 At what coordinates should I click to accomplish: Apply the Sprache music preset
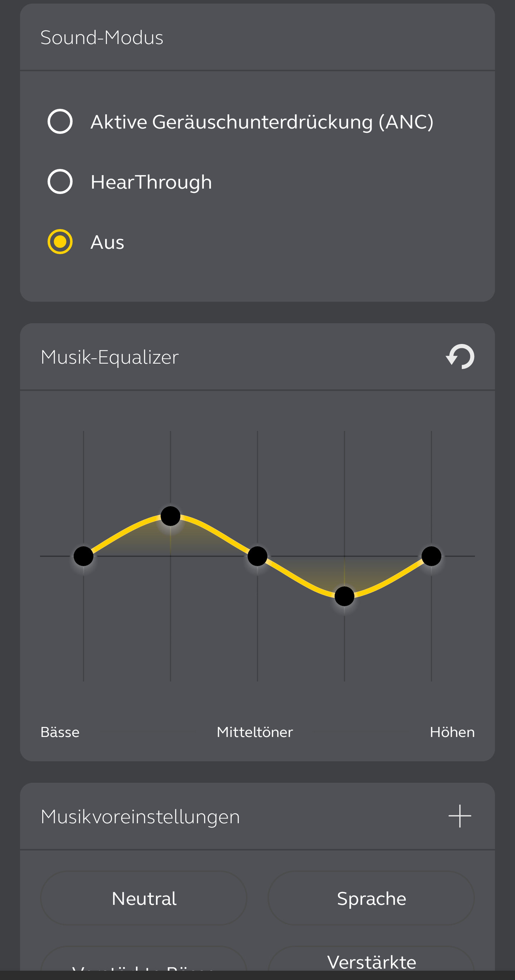[371, 898]
